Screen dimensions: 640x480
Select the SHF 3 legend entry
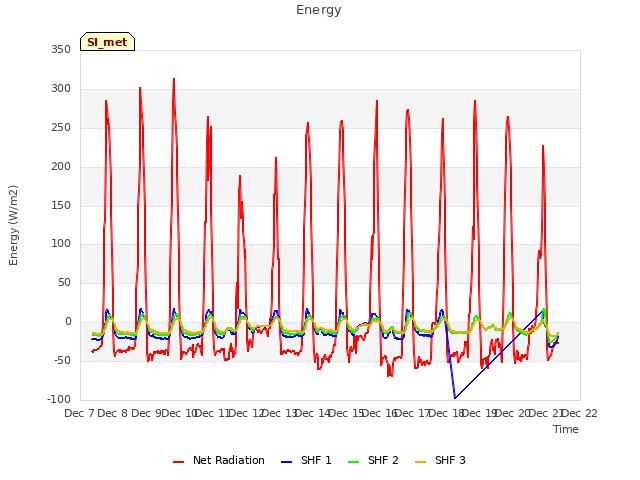click(x=440, y=460)
